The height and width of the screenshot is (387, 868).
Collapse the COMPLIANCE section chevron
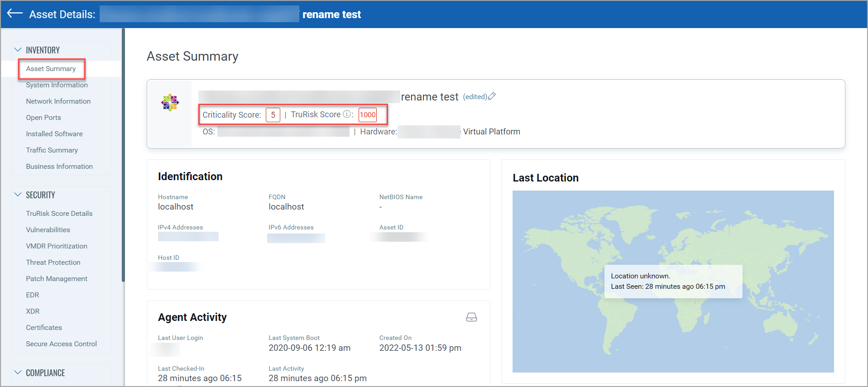(x=18, y=373)
